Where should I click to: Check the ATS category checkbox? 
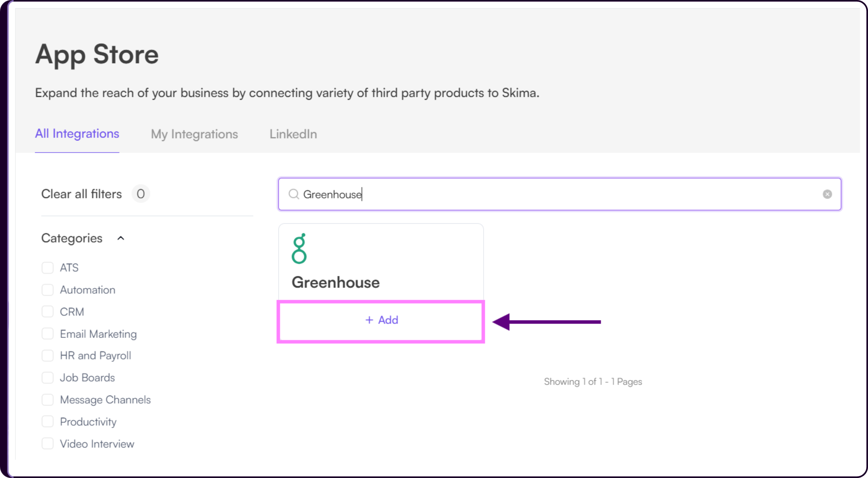click(x=47, y=268)
